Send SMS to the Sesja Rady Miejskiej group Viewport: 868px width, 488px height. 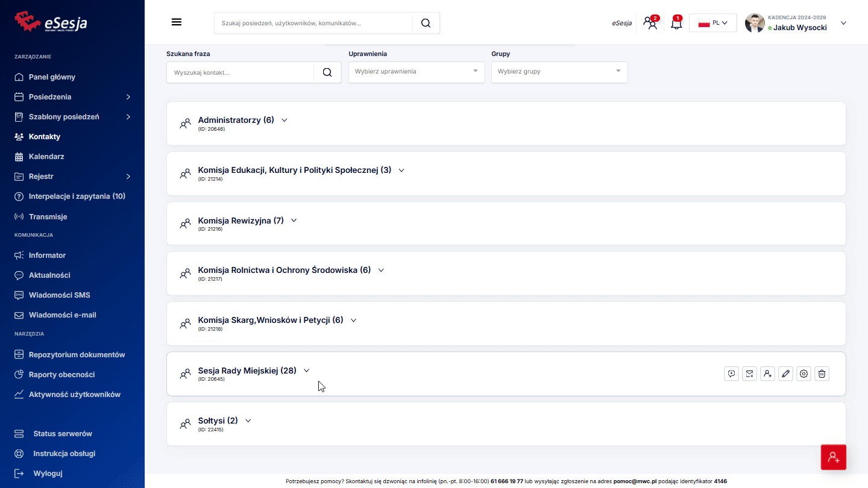pos(731,374)
